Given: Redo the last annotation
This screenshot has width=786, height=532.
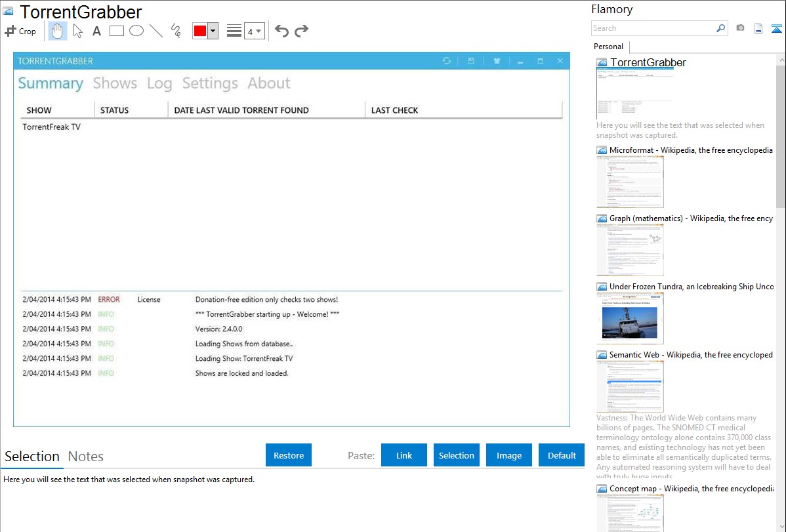Looking at the screenshot, I should 301,31.
